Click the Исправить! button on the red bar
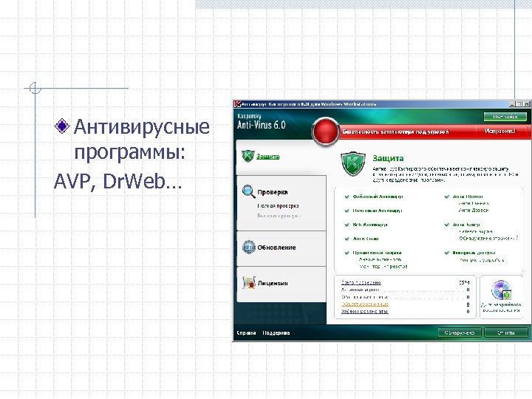The height and width of the screenshot is (399, 532). (500, 131)
